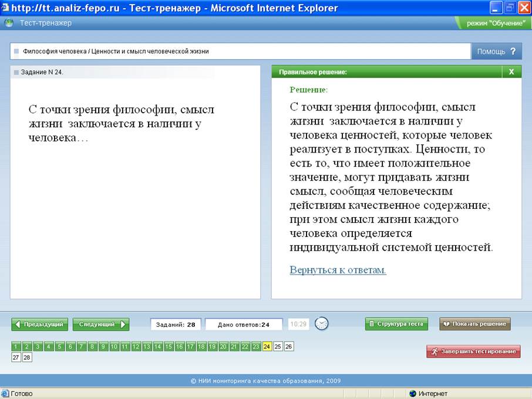This screenshot has height=399, width=532.
Task: Jump to question 4
Action: coord(49,346)
